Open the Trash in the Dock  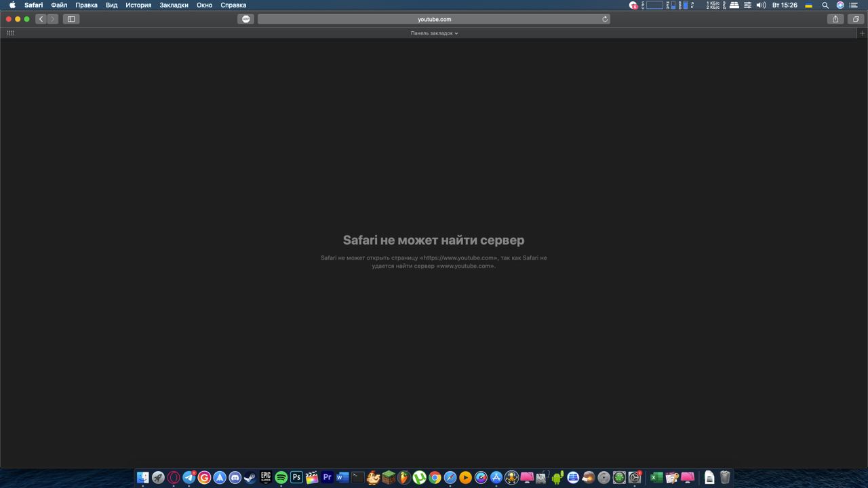click(x=725, y=478)
